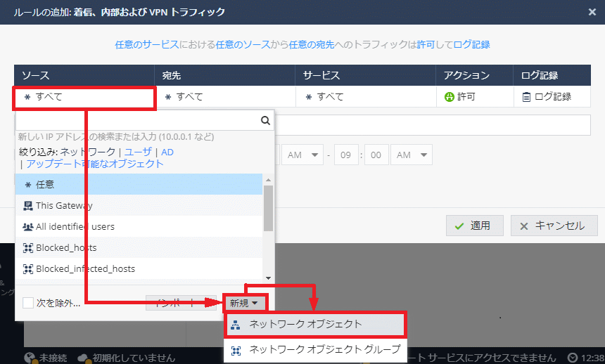Open the 新規 dropdown button
This screenshot has height=364, width=605.
tap(246, 303)
